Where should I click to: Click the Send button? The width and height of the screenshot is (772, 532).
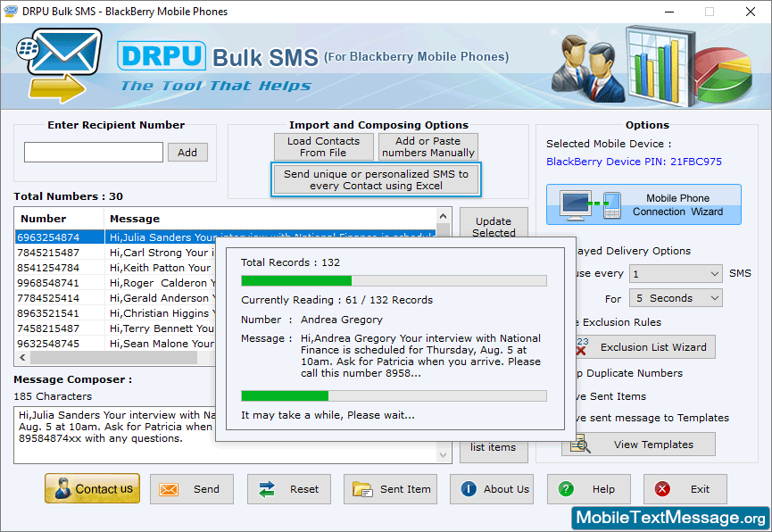[x=192, y=489]
